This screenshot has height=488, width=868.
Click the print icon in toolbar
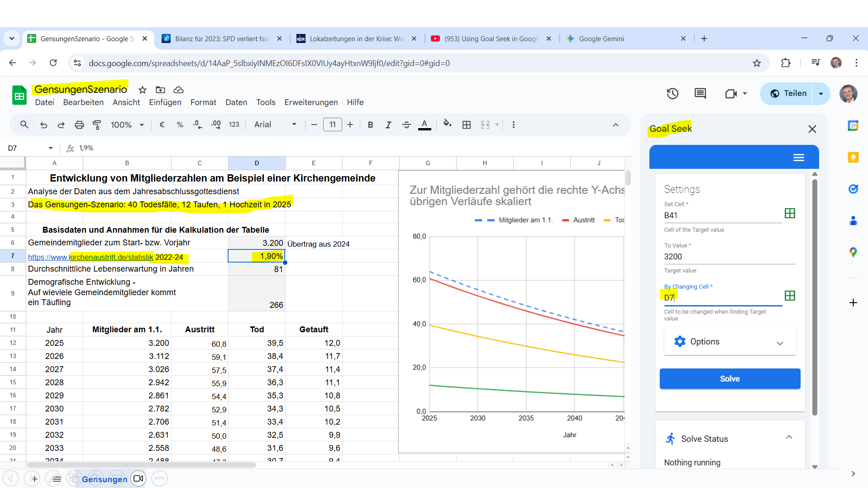[x=79, y=125]
